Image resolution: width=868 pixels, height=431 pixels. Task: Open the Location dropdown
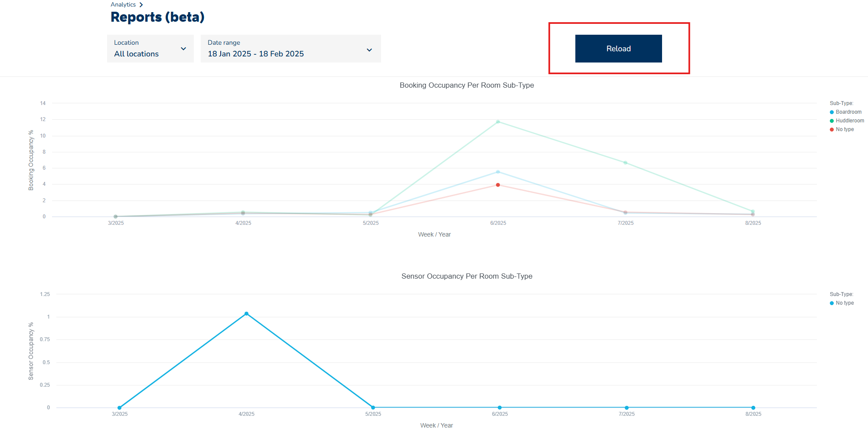[x=150, y=49]
